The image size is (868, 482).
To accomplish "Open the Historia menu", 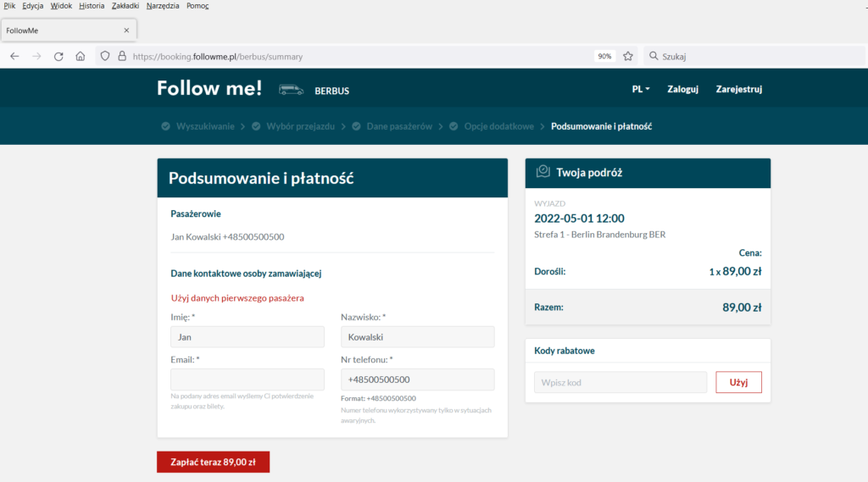I will pos(91,6).
